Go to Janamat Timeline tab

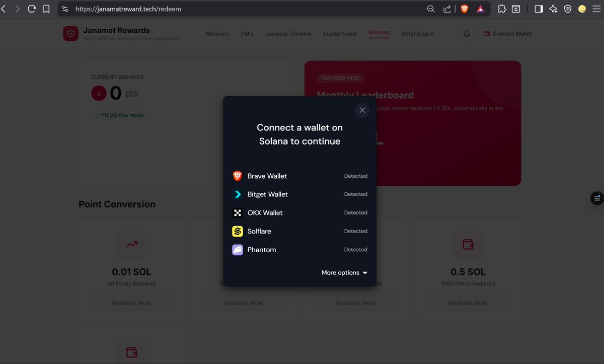pyautogui.click(x=288, y=34)
